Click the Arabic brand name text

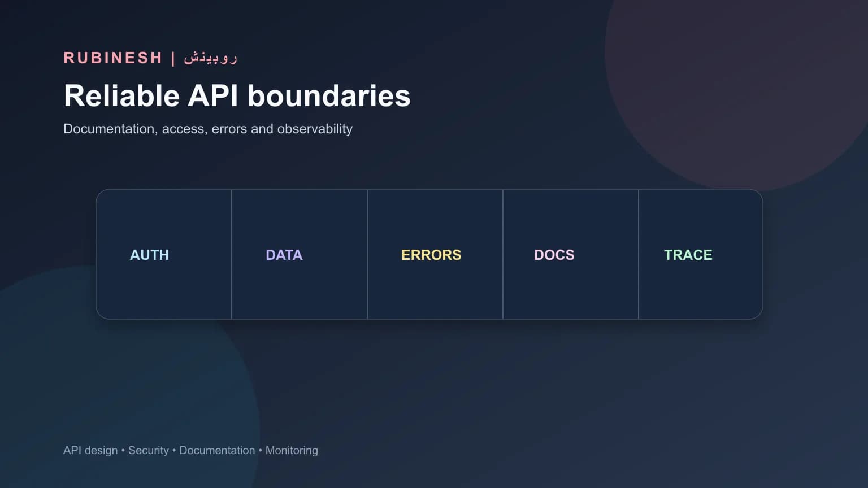click(x=210, y=58)
